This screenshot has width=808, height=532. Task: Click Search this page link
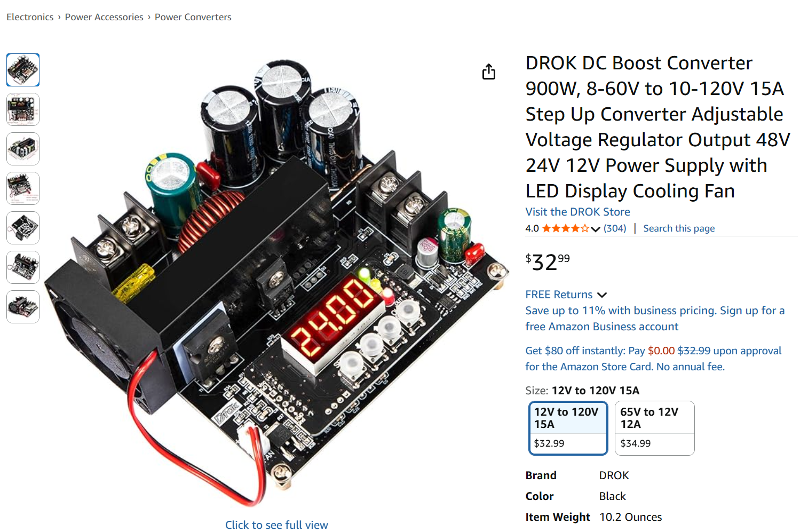coord(679,228)
